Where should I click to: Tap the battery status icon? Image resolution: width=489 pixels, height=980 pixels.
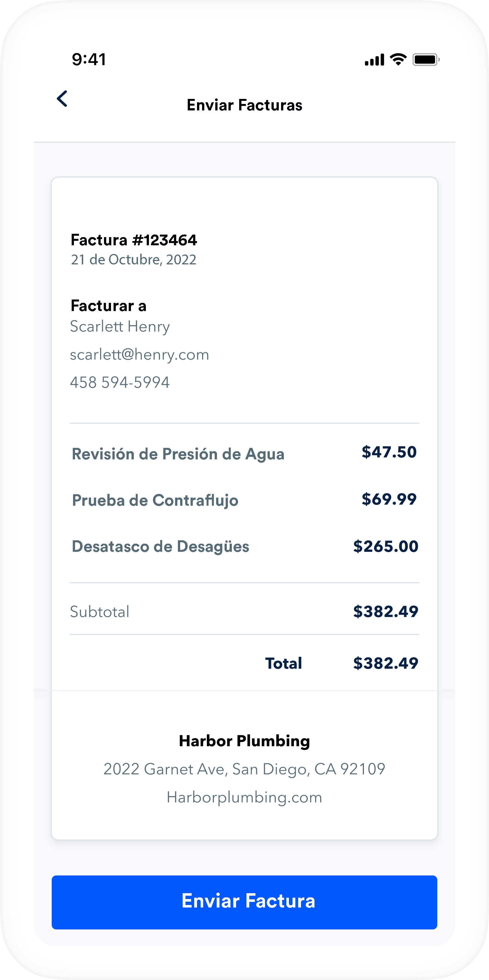coord(426,60)
